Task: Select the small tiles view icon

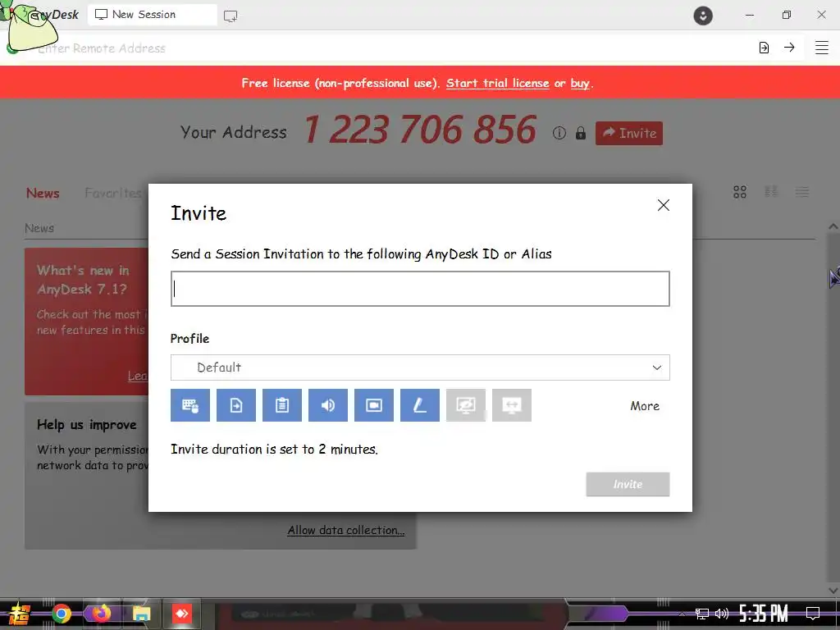Action: [x=771, y=192]
